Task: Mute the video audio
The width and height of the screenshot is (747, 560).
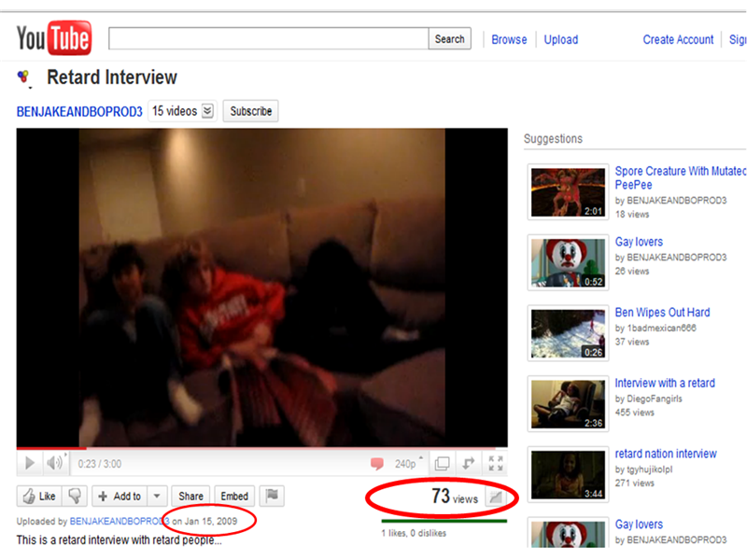Action: pos(53,463)
